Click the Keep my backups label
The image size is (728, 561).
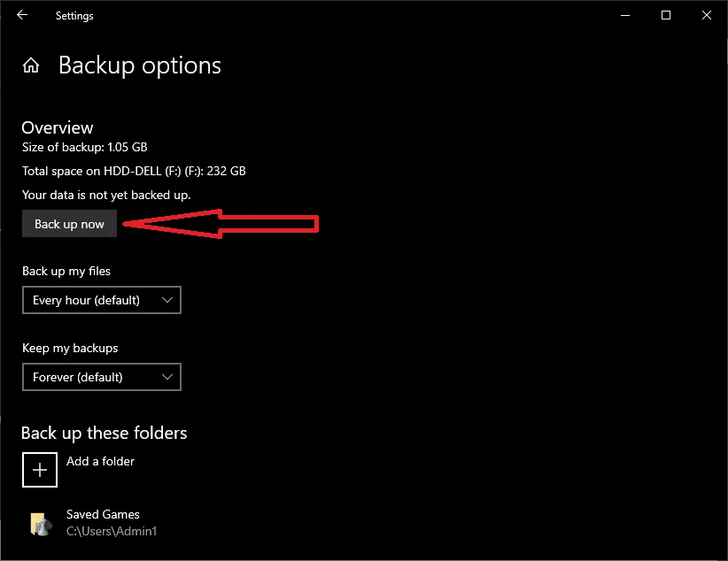tap(70, 348)
